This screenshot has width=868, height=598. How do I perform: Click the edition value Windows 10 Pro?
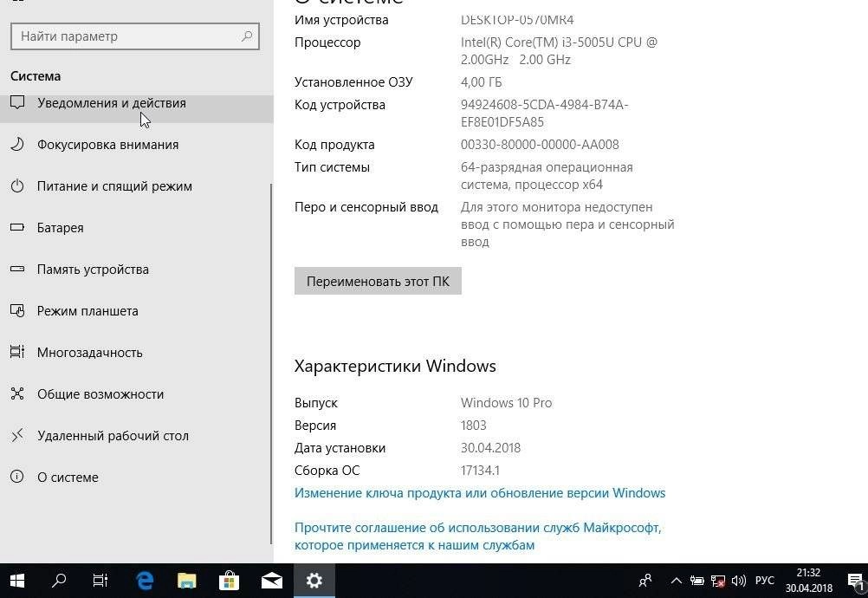(507, 403)
